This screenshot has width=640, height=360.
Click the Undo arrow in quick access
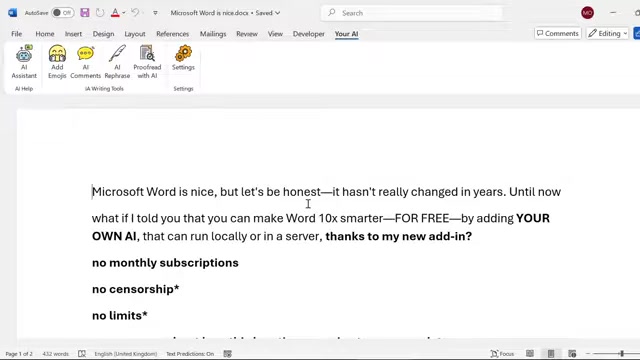point(135,13)
